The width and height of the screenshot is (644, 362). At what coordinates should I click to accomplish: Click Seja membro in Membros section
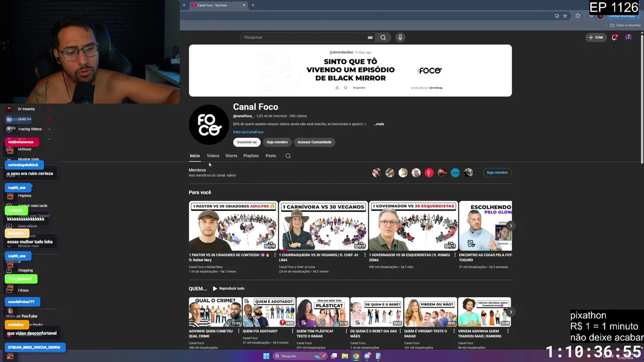pyautogui.click(x=497, y=172)
